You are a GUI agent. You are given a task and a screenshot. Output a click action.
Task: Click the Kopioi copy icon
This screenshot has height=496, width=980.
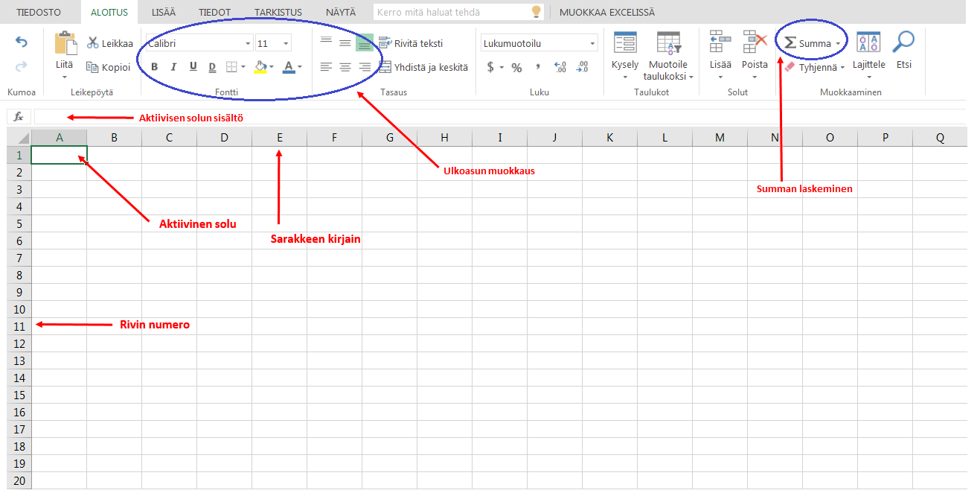(93, 67)
